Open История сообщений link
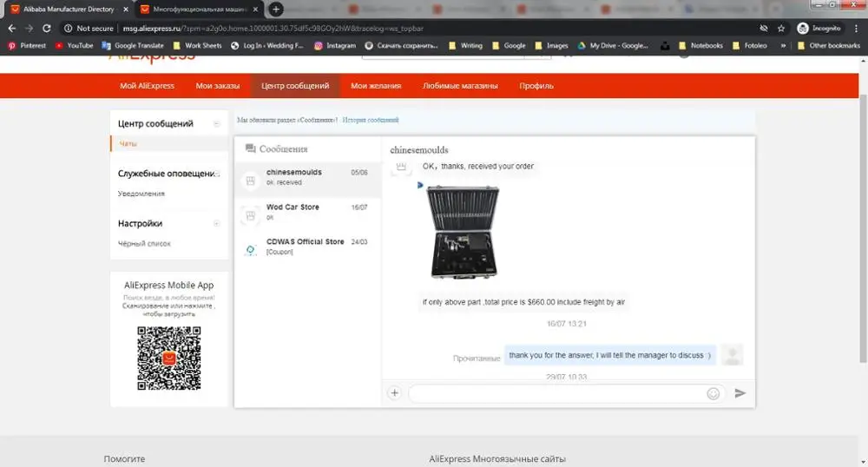This screenshot has width=868, height=467. coord(371,120)
